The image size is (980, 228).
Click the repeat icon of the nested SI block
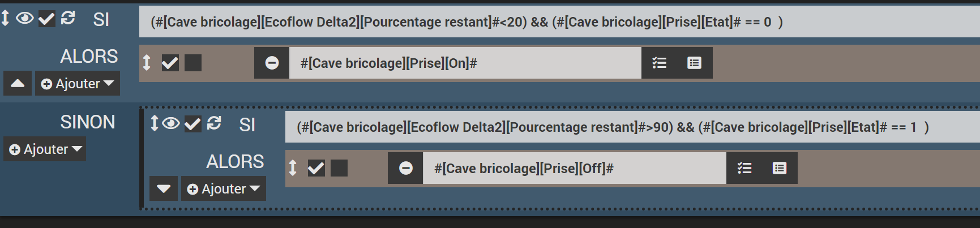click(214, 123)
